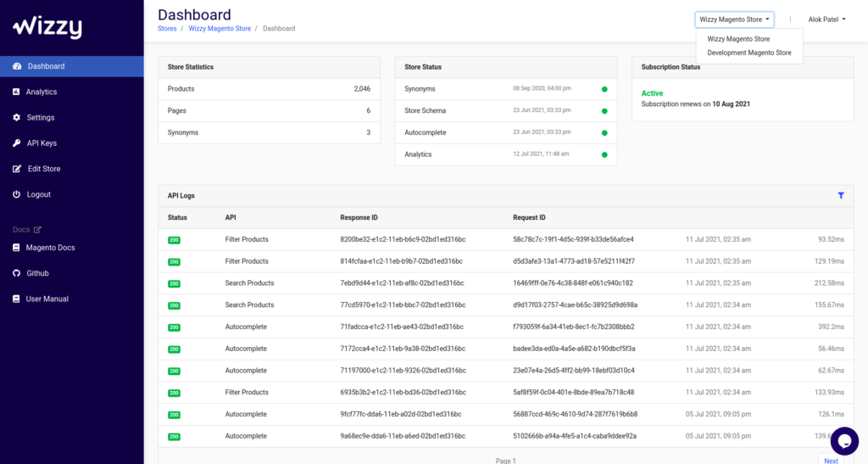Click the Wizzy Magento Store breadcrumb link
This screenshot has width=868, height=464.
tap(220, 28)
